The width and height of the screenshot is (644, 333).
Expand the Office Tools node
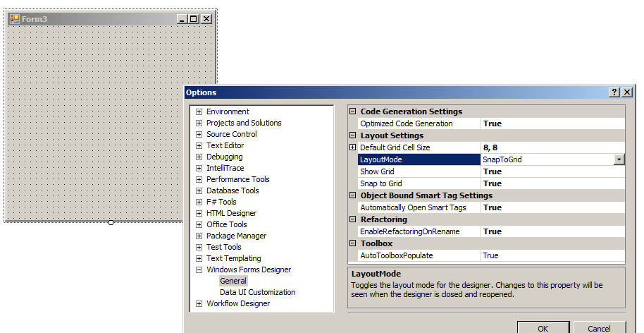[x=199, y=225]
